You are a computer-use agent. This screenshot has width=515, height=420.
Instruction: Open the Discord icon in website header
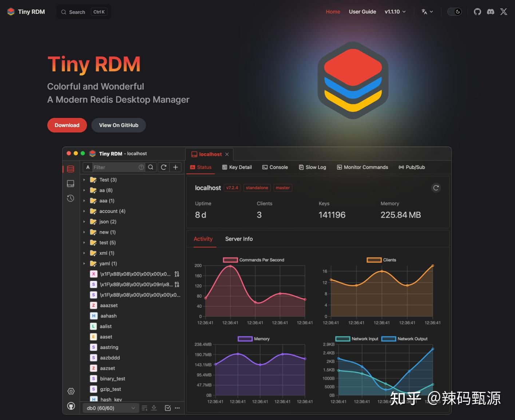coord(491,12)
